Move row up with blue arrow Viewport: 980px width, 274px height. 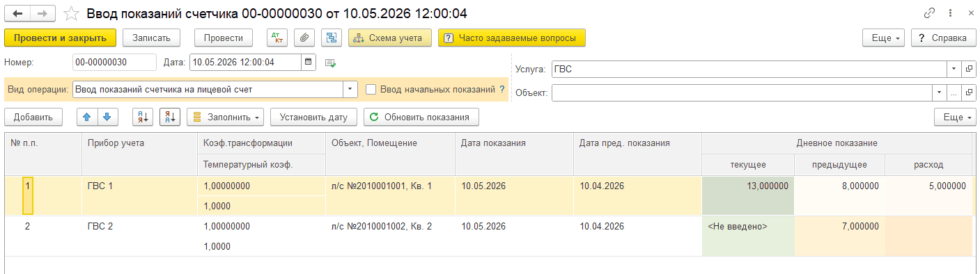(x=88, y=117)
